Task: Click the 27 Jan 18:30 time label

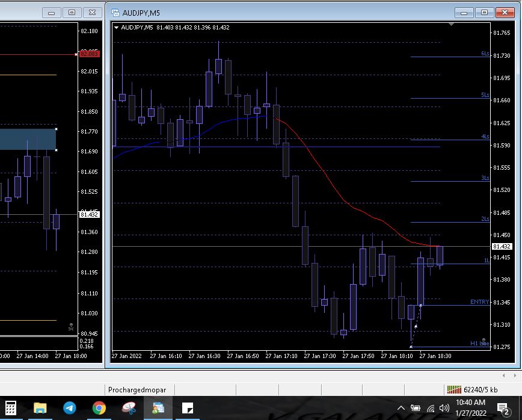Action: click(435, 356)
